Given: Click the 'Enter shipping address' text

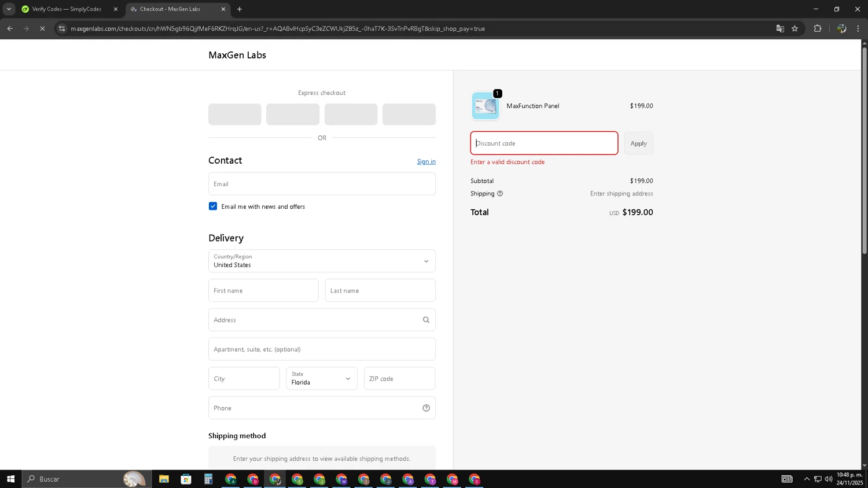Looking at the screenshot, I should [621, 194].
